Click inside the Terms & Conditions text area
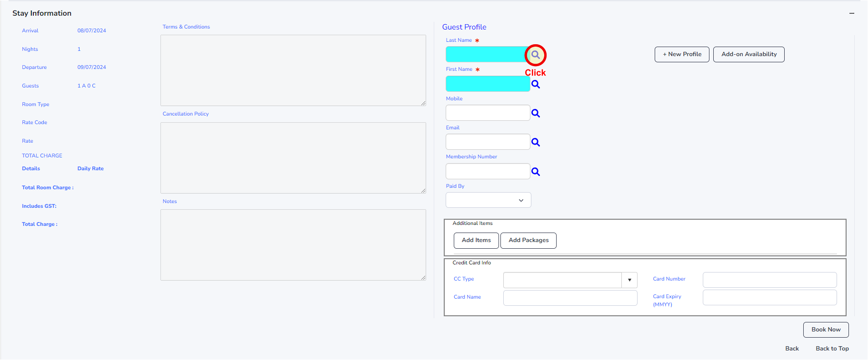The width and height of the screenshot is (868, 360). [293, 70]
